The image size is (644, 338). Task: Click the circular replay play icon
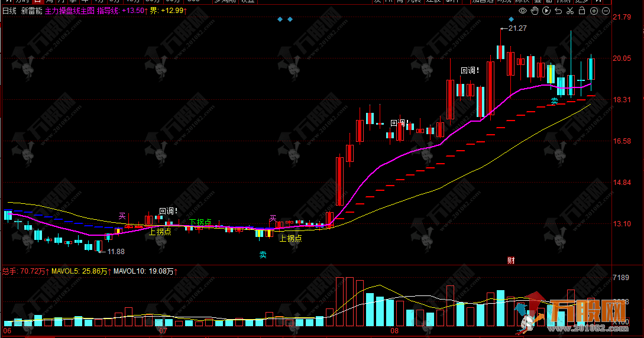pyautogui.click(x=546, y=11)
